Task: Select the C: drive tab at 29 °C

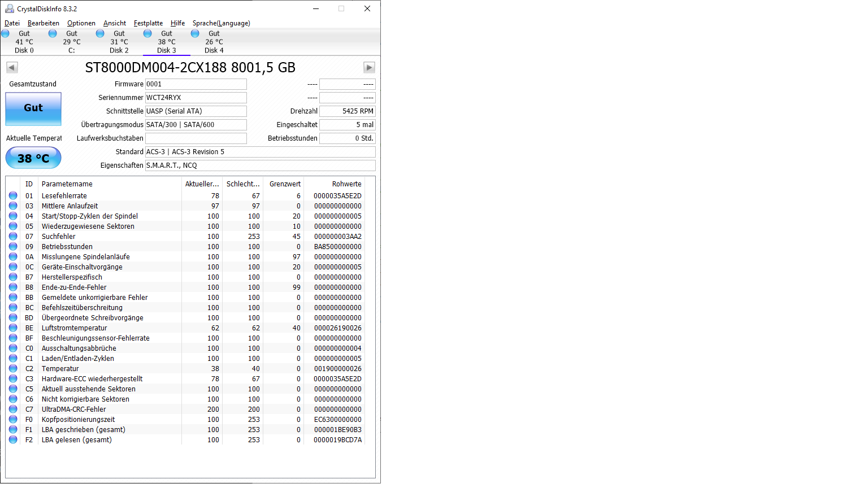Action: click(x=71, y=42)
